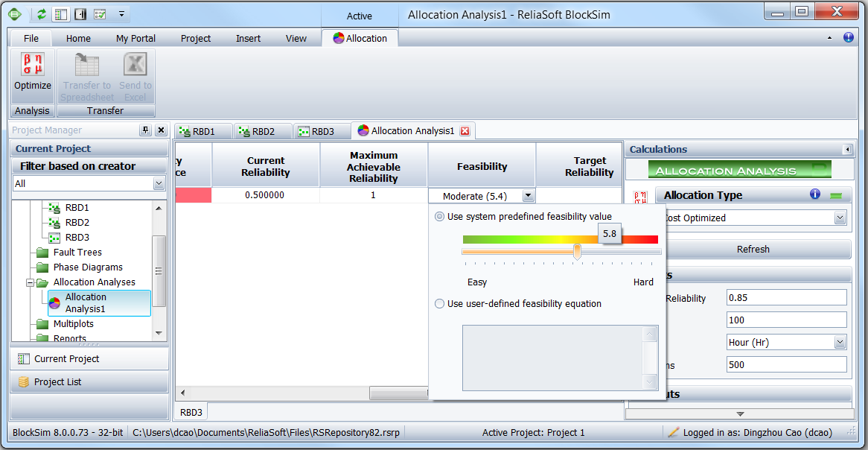Click the project tree scroll down arrow
Image resolution: width=868 pixels, height=450 pixels.
pos(159,333)
